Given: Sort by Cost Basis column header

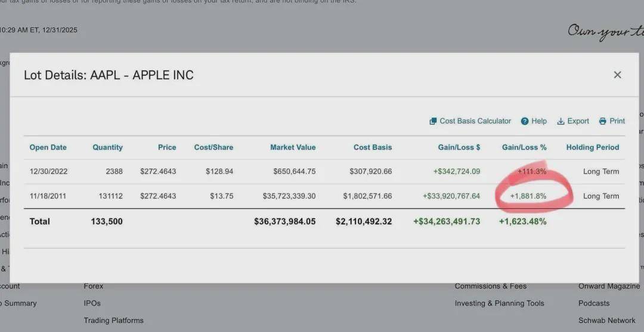Looking at the screenshot, I should 373,147.
